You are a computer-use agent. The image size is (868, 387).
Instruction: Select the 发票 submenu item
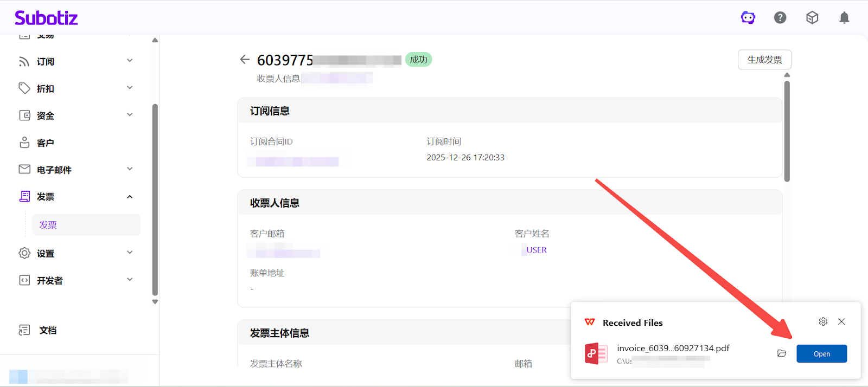point(48,225)
